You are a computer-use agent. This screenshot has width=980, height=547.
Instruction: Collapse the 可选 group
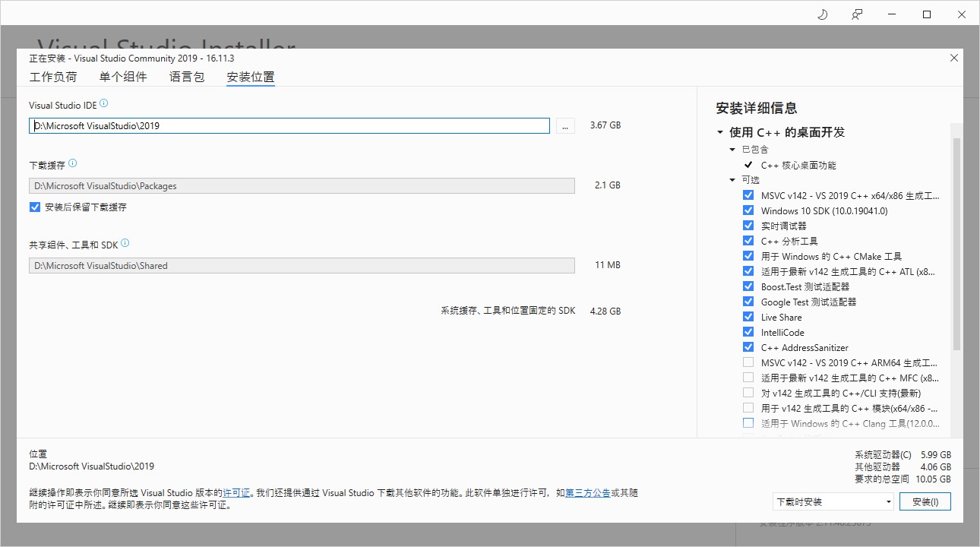tap(732, 180)
